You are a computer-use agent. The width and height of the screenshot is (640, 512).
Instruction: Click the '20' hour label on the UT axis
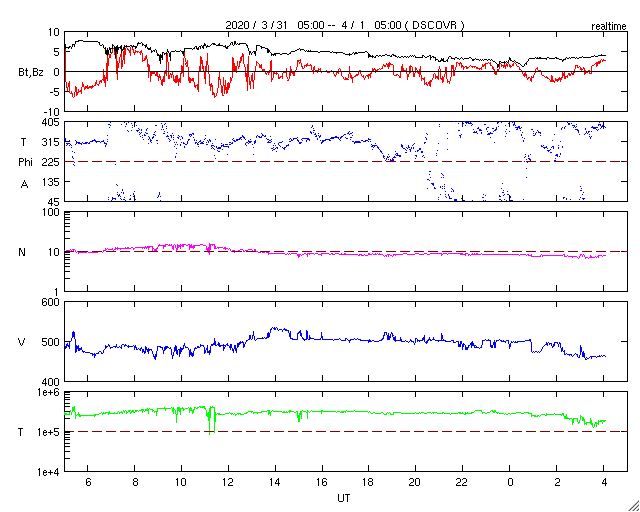click(416, 482)
